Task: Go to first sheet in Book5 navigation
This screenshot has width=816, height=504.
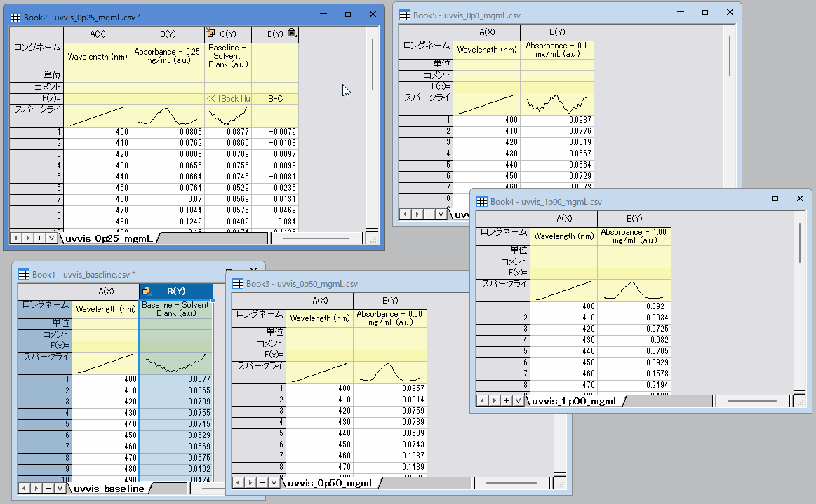Action: point(406,214)
